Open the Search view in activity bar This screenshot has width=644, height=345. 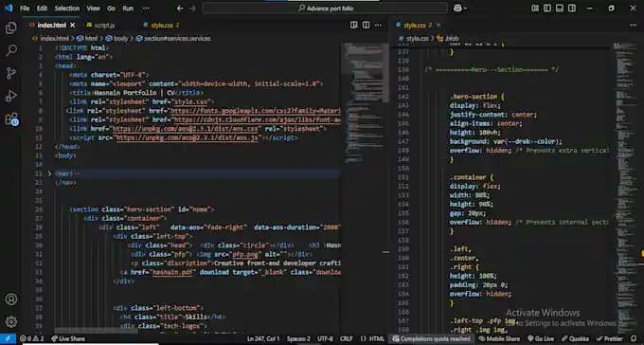[11, 50]
